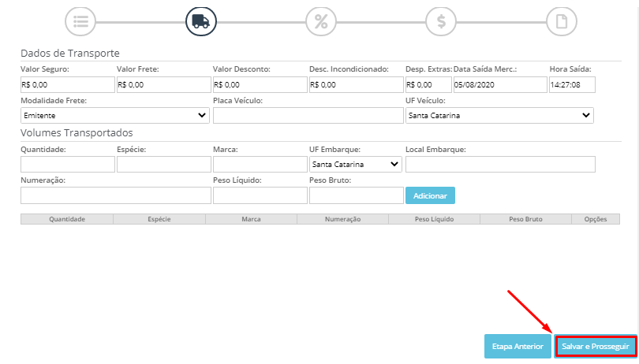Expand the Modalidade Frete dropdown
Viewport: 639px width, 364px height.
coord(115,115)
